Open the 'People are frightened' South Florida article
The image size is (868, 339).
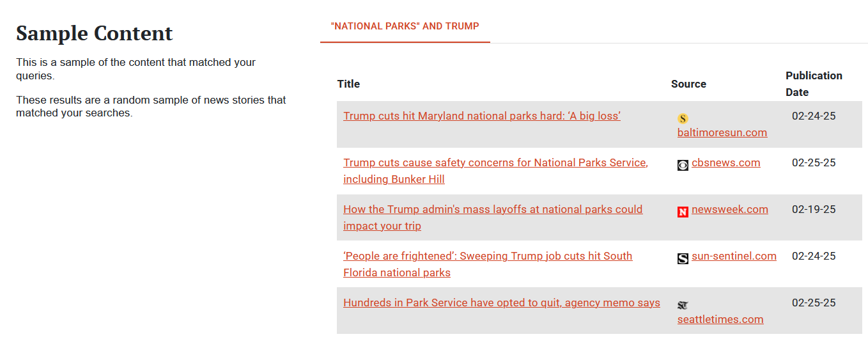488,256
